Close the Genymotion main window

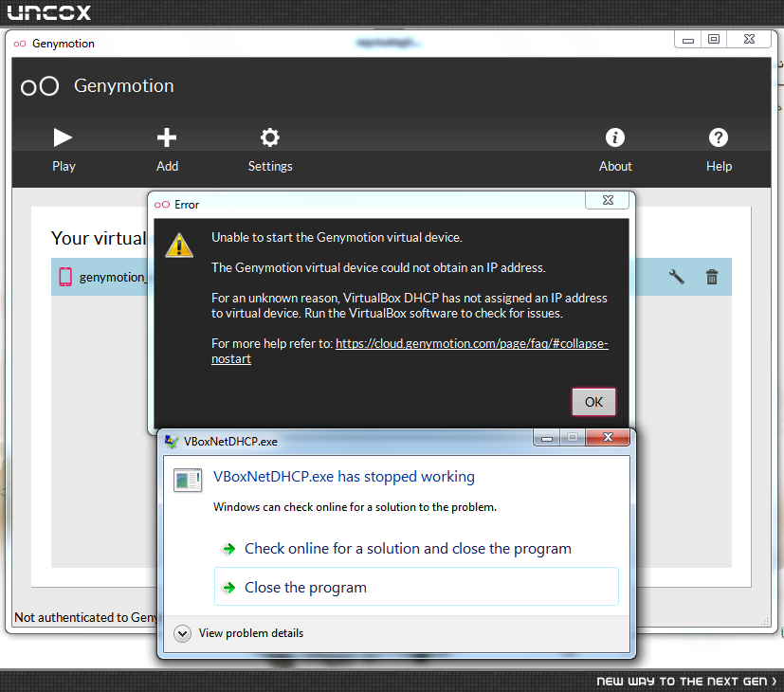[749, 39]
